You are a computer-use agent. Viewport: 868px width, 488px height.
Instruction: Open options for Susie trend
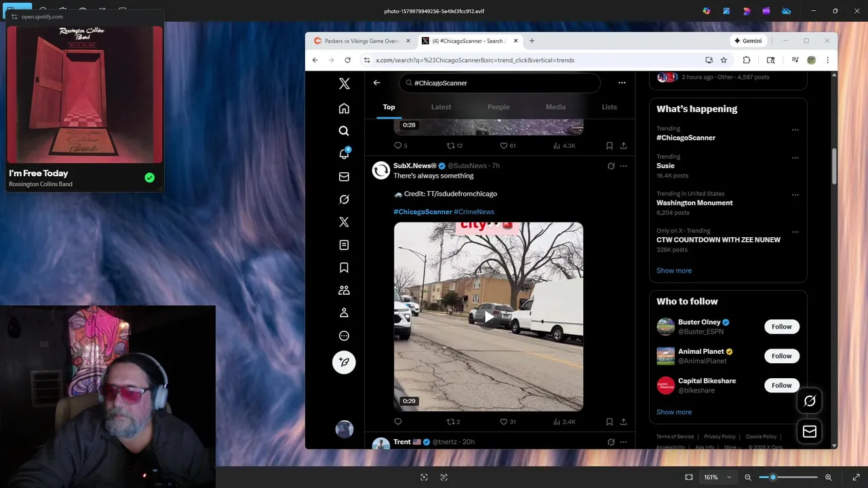coord(795,158)
